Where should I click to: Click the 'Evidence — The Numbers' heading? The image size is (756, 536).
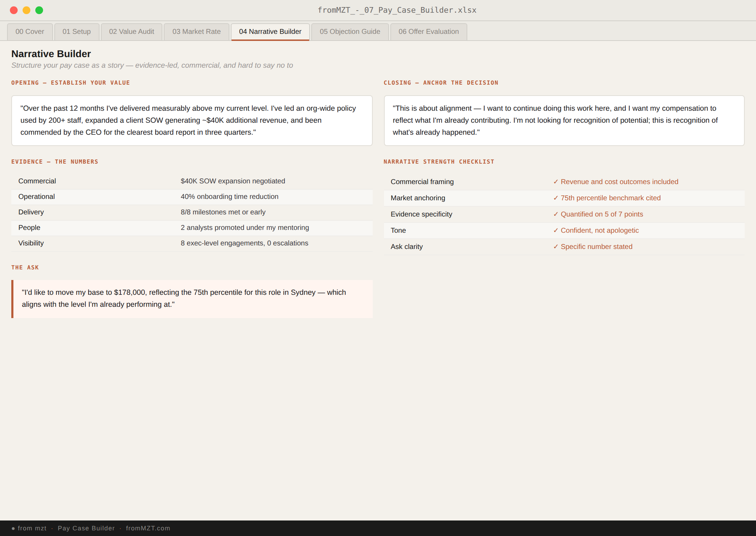click(x=55, y=162)
